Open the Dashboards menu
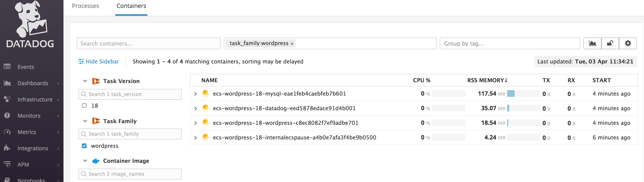 pos(33,83)
